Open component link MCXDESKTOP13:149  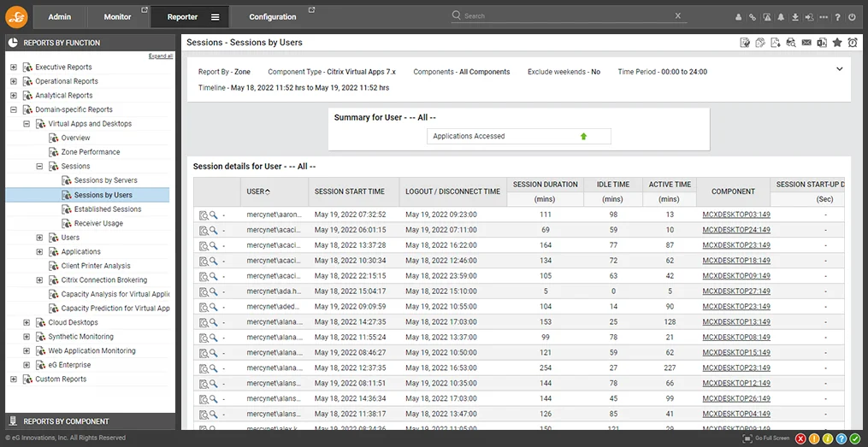click(x=736, y=322)
